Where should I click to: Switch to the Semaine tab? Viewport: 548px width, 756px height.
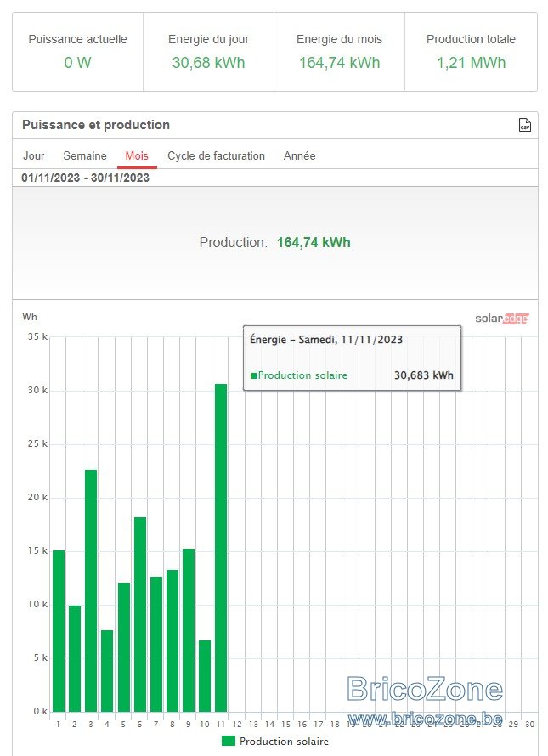pyautogui.click(x=85, y=155)
